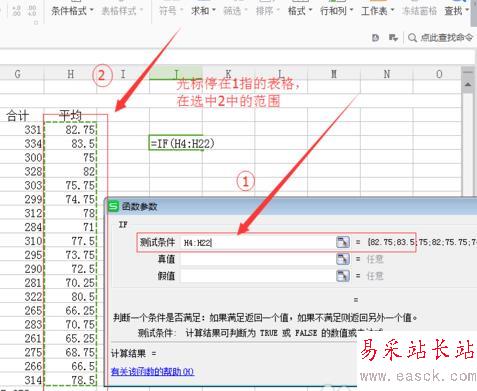Screen dimensions: 477x391
Task: Select cell with value 71
Action: tap(70, 227)
